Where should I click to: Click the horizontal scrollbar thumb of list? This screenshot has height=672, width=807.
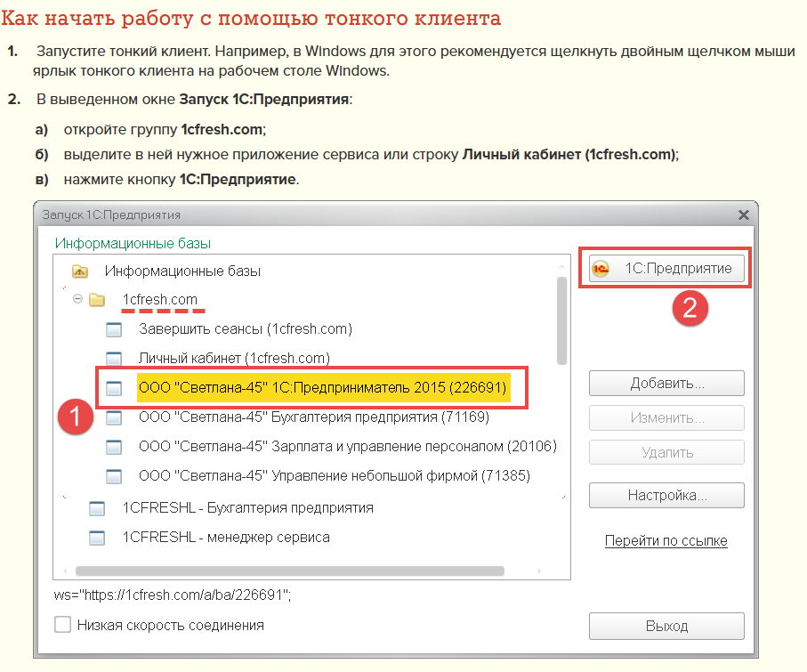(x=290, y=571)
